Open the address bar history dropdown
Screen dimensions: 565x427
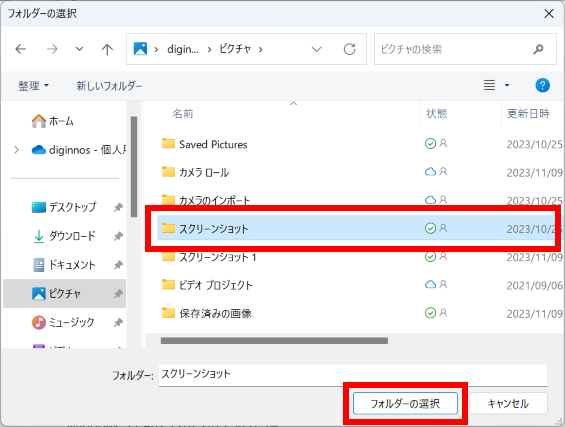point(316,49)
